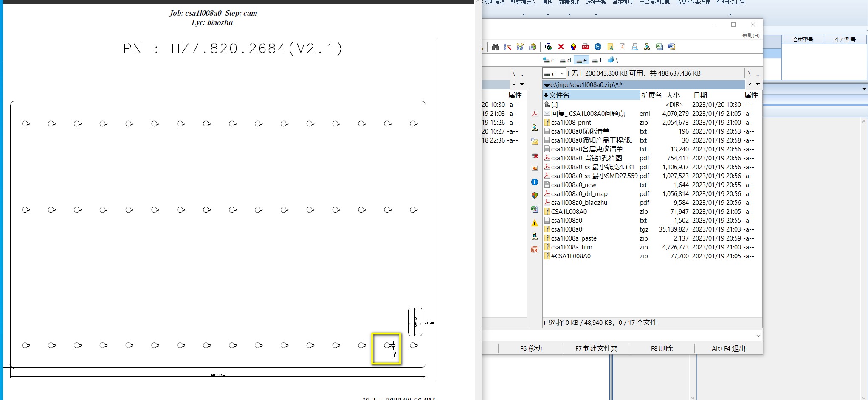Select drive f button

coord(597,60)
